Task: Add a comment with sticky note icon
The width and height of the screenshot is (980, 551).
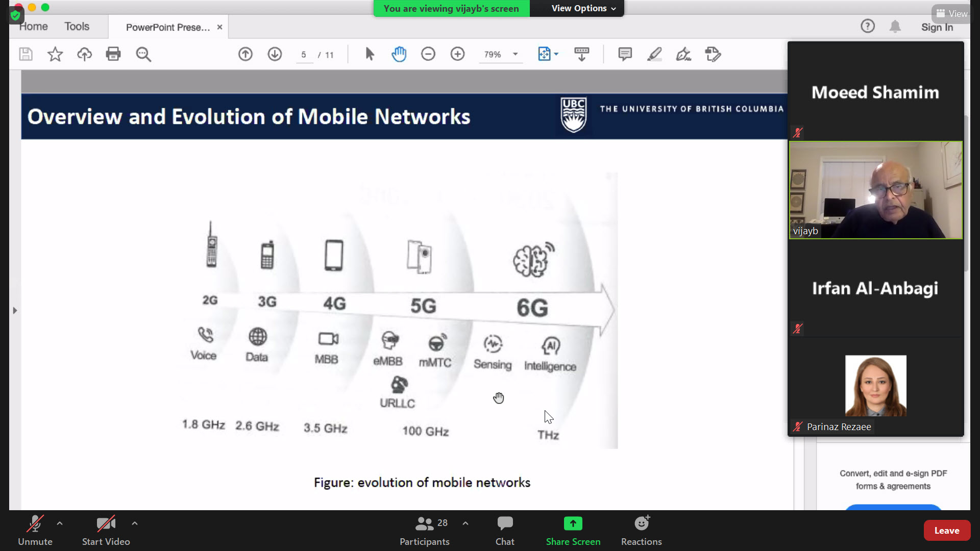Action: coord(625,54)
